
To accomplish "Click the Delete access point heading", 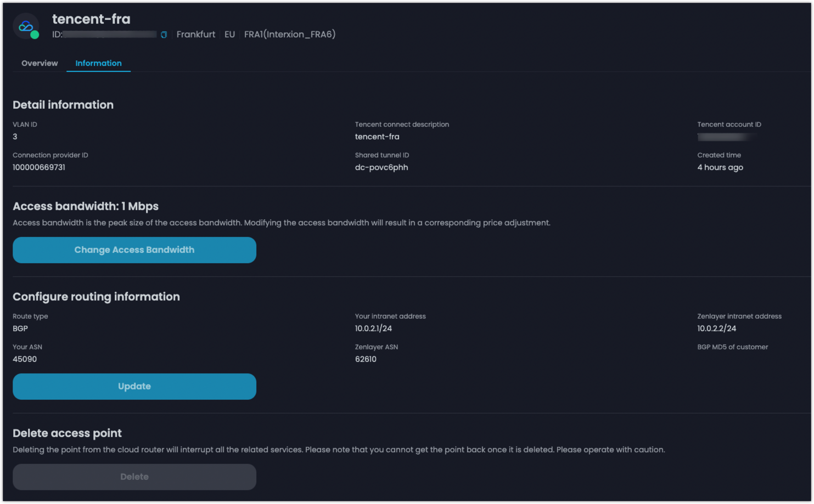I will [67, 433].
